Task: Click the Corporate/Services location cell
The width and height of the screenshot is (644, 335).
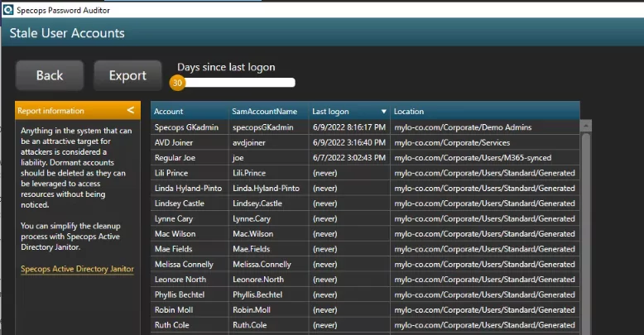Action: click(485, 142)
